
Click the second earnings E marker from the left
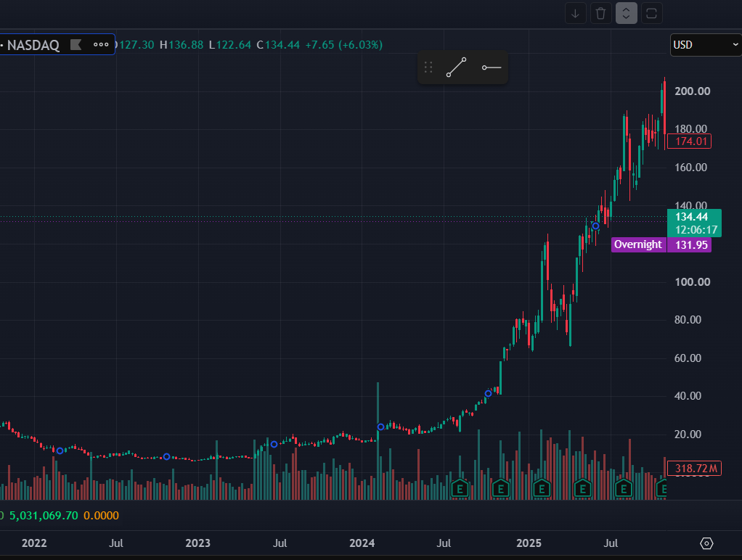[501, 489]
